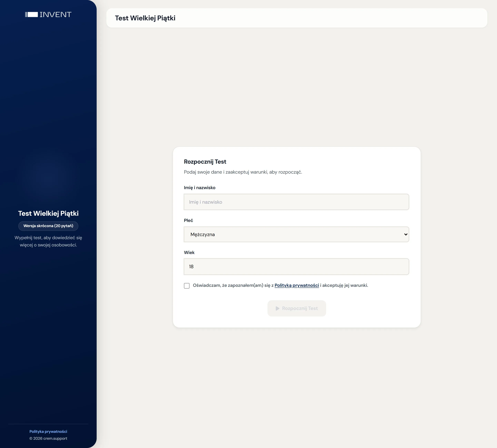The height and width of the screenshot is (448, 497).
Task: Open Polityka prywatności link in sidebar footer
Action: (48, 431)
